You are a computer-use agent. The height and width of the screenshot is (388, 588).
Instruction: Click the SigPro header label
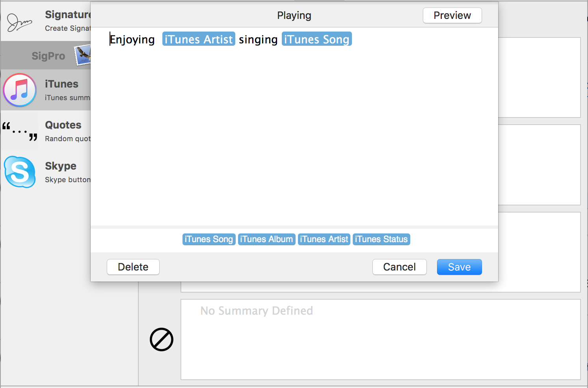(48, 56)
